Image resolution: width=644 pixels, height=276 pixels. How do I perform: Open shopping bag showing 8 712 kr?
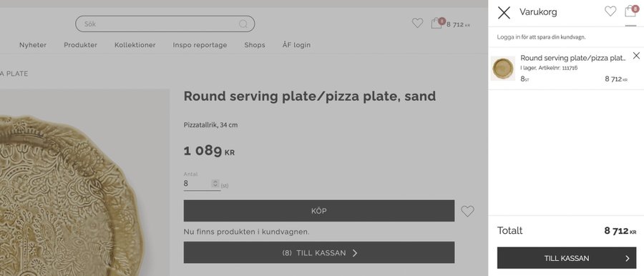(x=450, y=24)
